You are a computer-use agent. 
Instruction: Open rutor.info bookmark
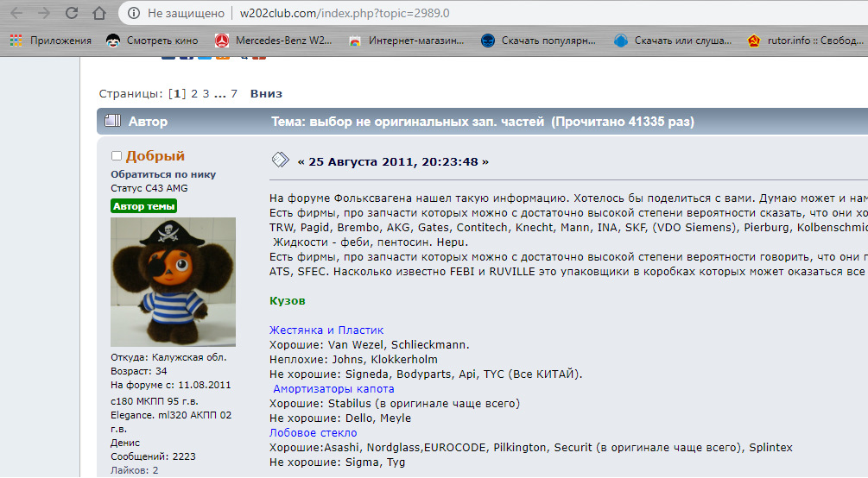tap(805, 41)
